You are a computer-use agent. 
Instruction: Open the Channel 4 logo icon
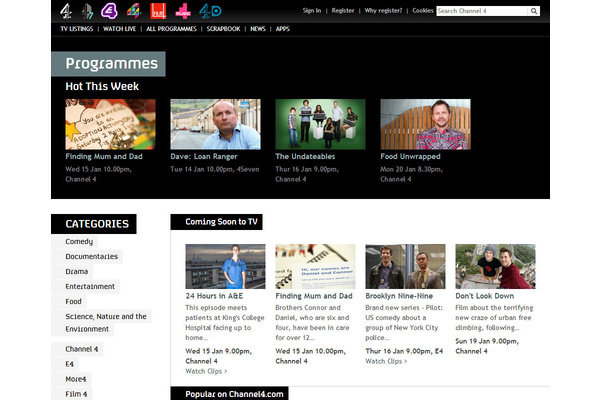66,11
